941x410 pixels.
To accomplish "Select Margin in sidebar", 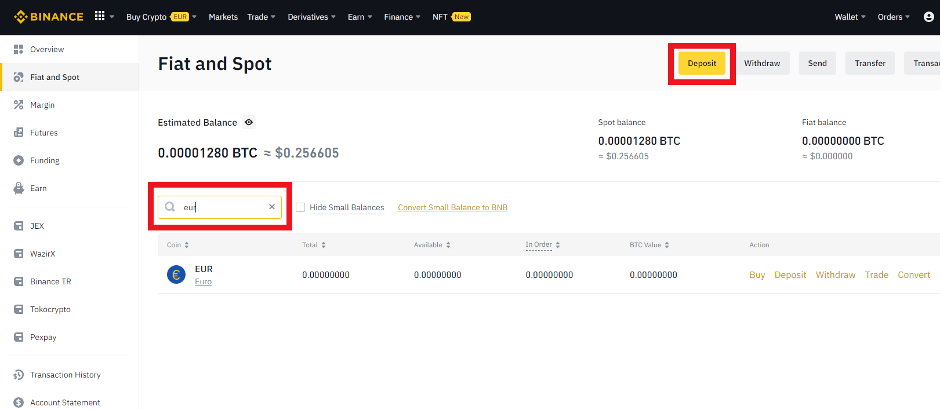I will click(x=43, y=105).
